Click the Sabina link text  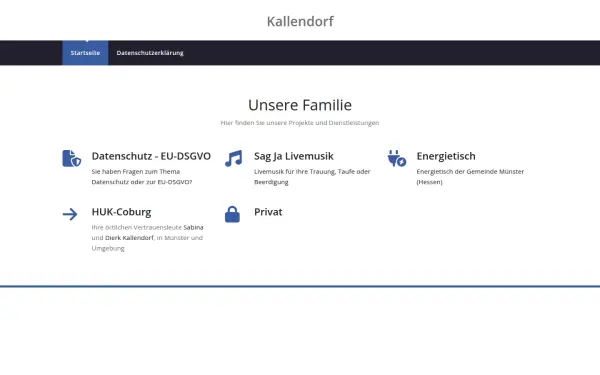click(193, 227)
